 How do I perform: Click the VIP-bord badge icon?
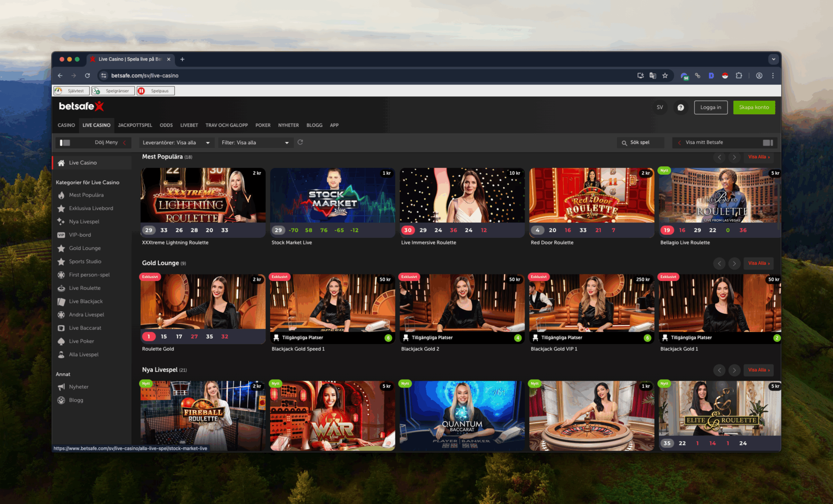(61, 235)
